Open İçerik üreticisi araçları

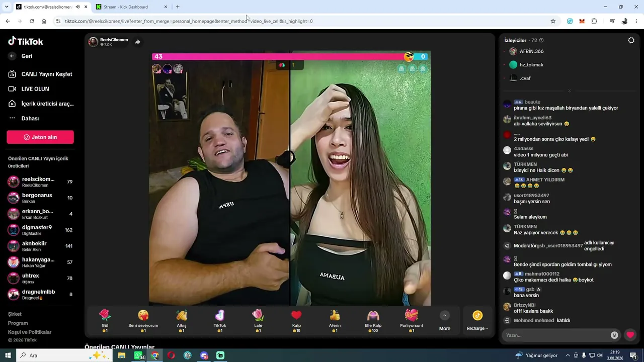point(41,104)
